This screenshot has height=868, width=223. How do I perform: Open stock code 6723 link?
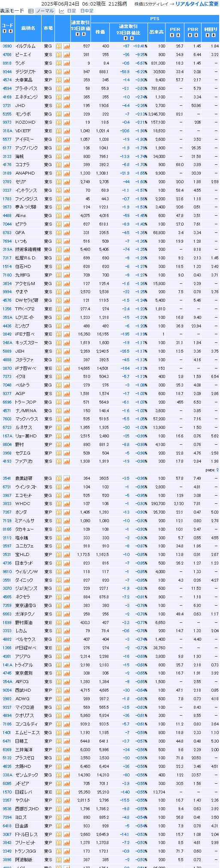7,428
